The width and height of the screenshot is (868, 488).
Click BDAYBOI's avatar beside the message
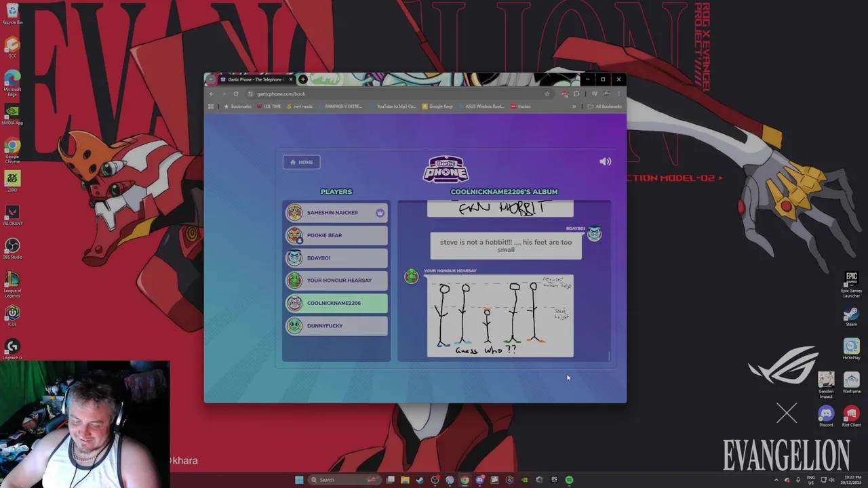pyautogui.click(x=594, y=235)
